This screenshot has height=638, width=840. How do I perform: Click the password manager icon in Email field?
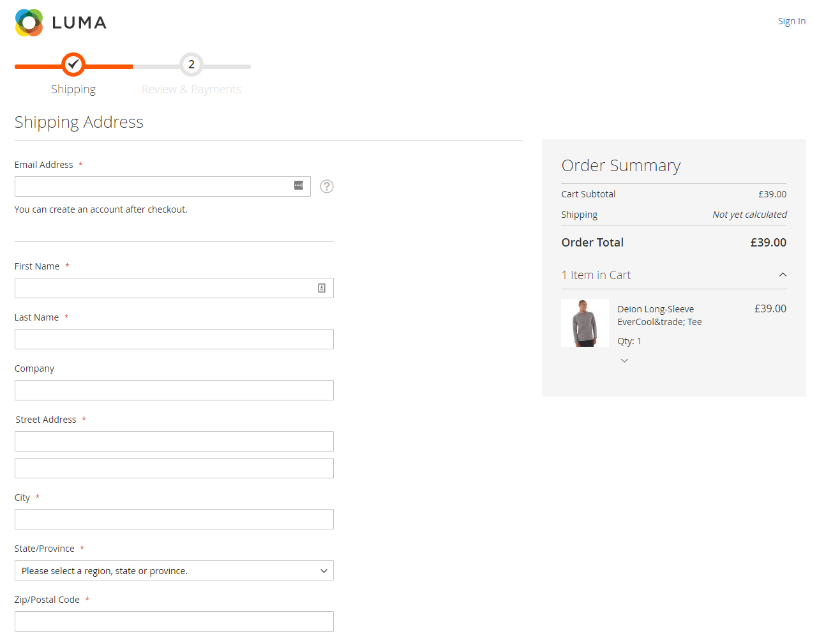(299, 185)
